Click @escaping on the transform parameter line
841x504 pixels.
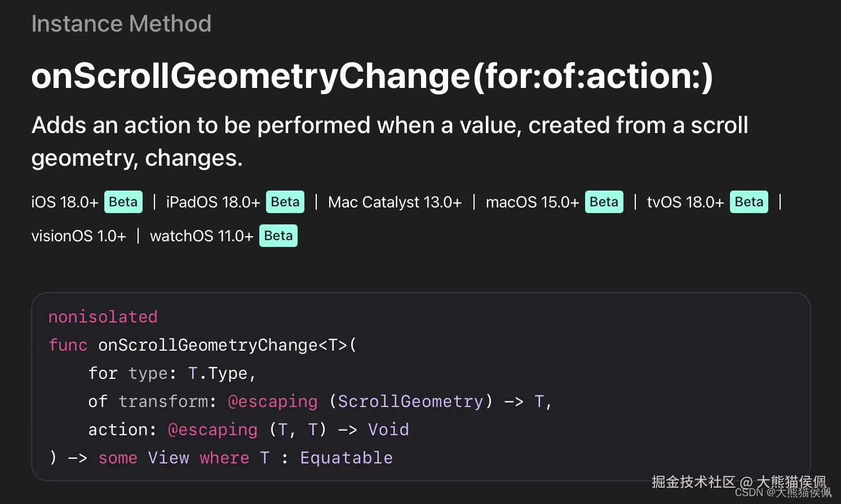pos(272,401)
